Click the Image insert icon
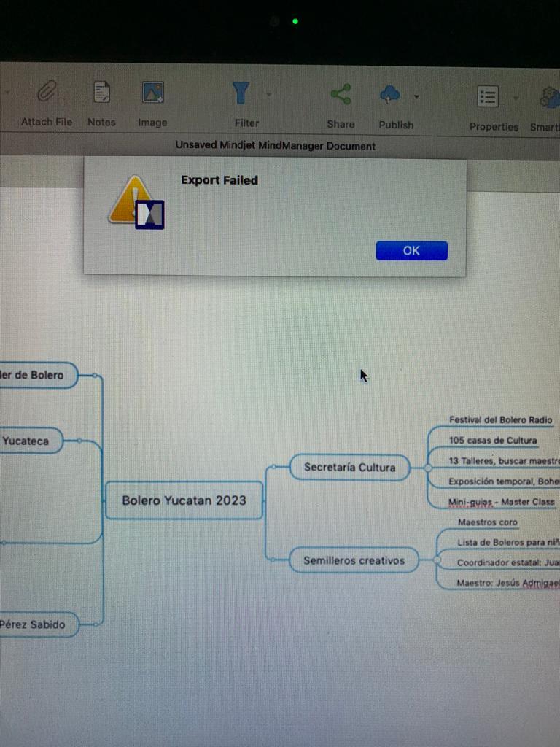 [x=152, y=93]
